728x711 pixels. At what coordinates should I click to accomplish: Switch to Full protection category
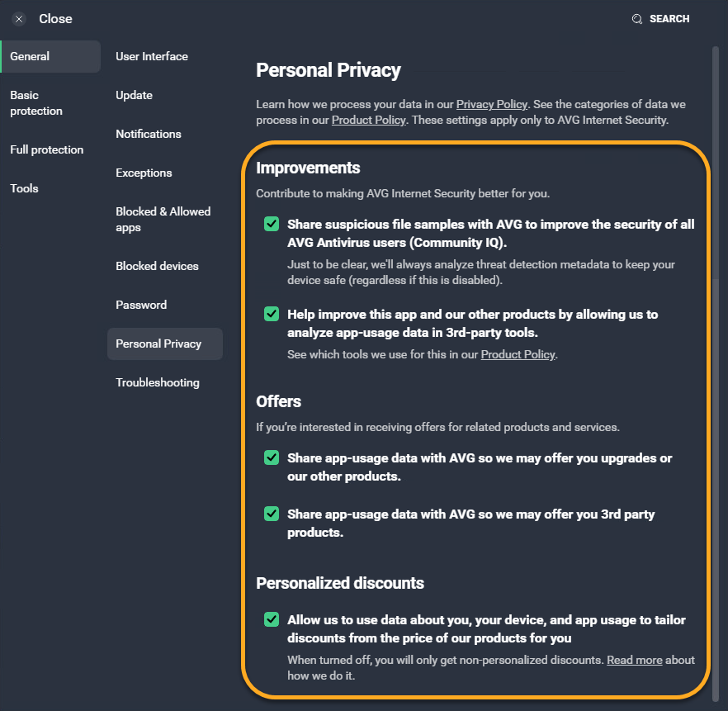click(47, 149)
